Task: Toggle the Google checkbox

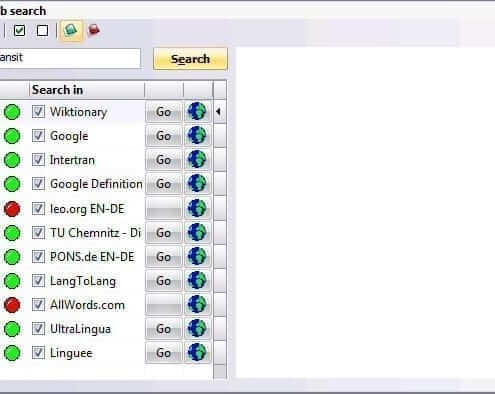Action: (x=38, y=136)
